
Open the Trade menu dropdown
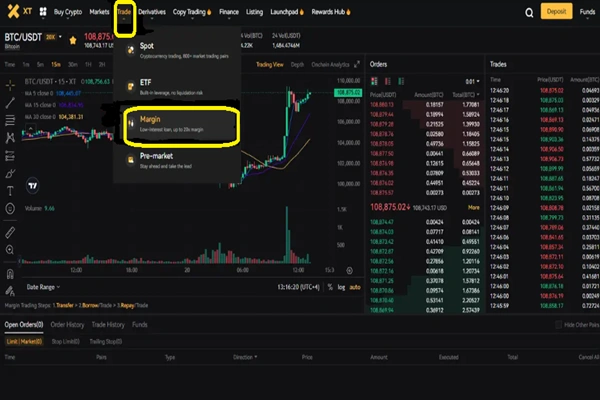point(124,13)
